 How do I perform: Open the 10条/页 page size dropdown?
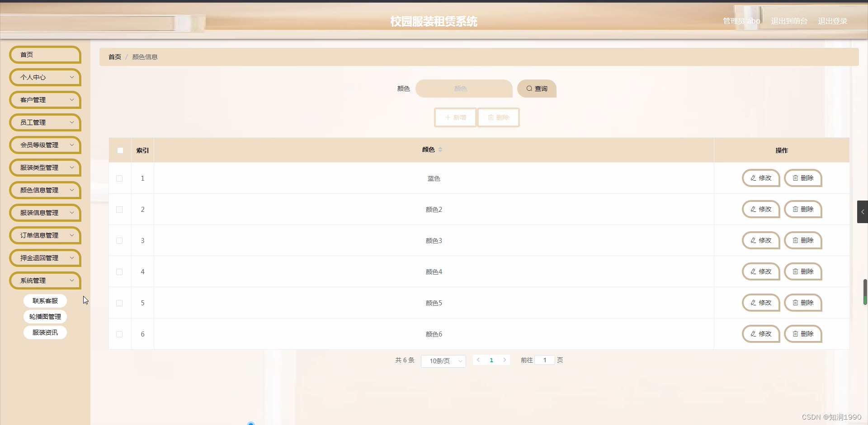[x=443, y=361]
